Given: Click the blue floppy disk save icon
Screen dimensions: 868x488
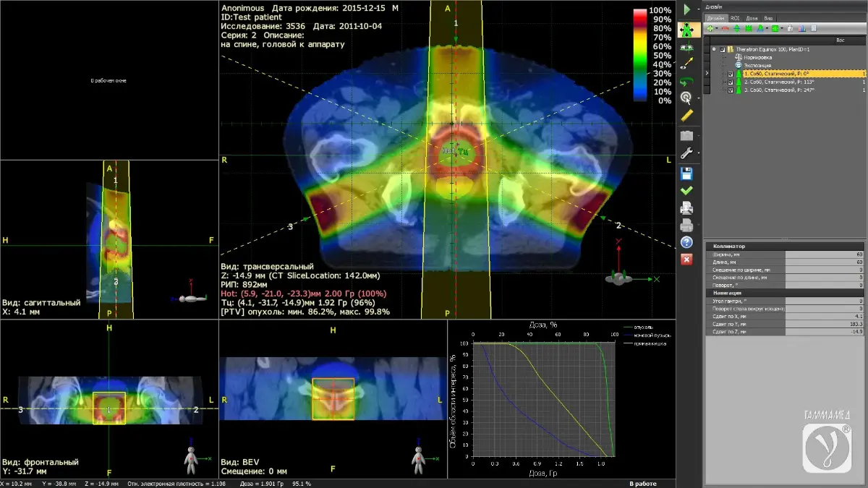Looking at the screenshot, I should [686, 174].
